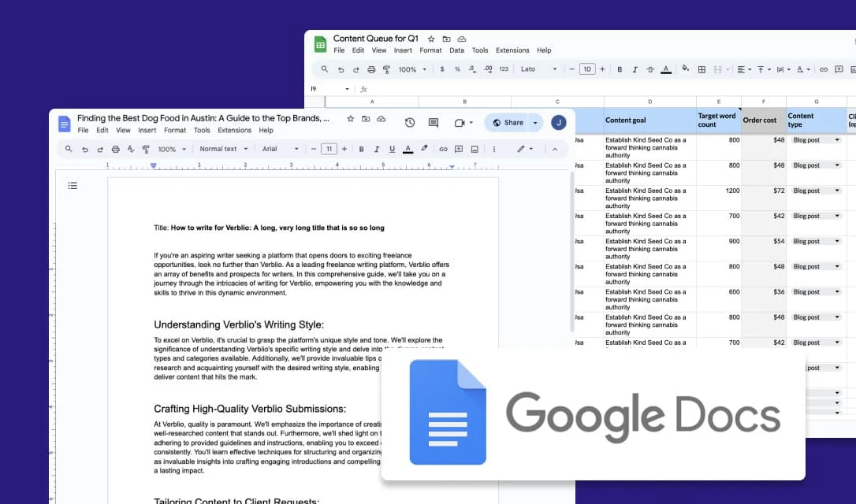Screen dimensions: 856x504
Task: Toggle bold in Sheets toolbar
Action: pos(619,69)
